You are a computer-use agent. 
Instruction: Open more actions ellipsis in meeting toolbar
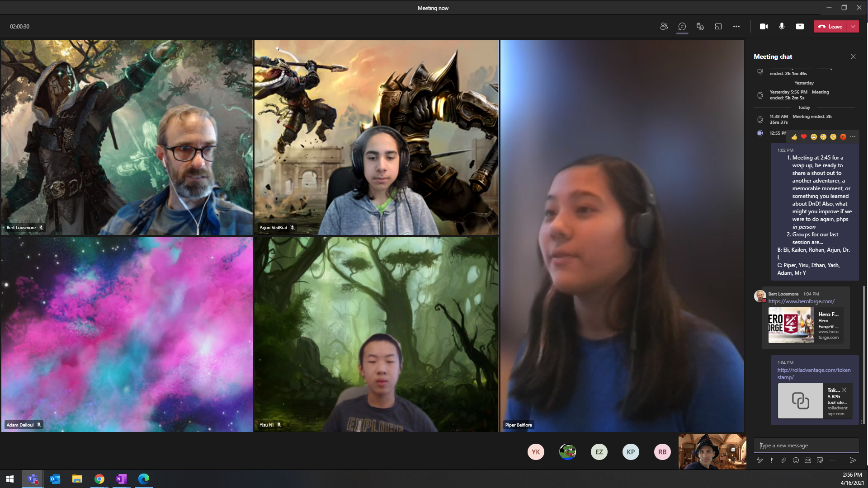[x=736, y=27]
